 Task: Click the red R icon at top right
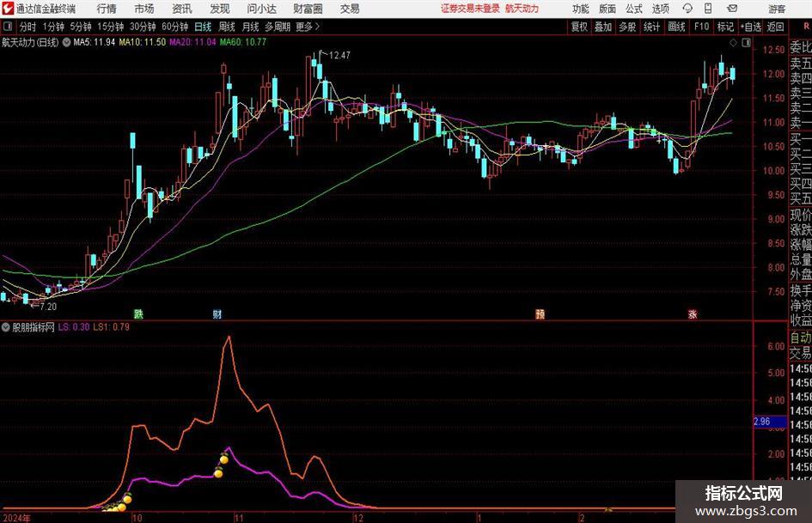coord(806,27)
